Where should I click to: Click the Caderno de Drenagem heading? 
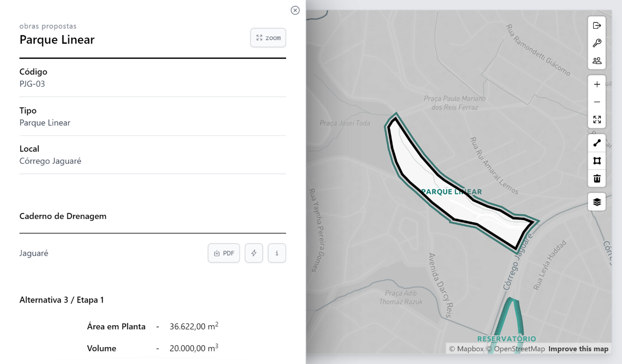[x=63, y=216]
